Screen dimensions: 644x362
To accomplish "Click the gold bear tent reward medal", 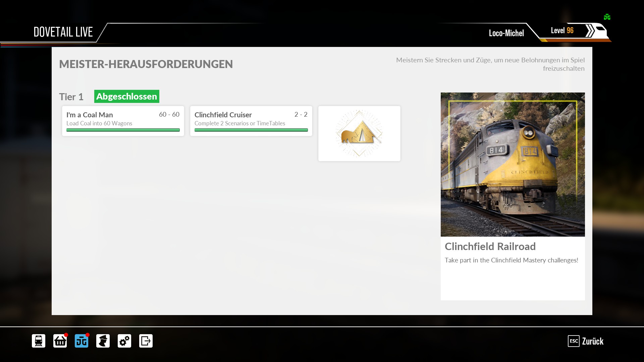I will (359, 133).
